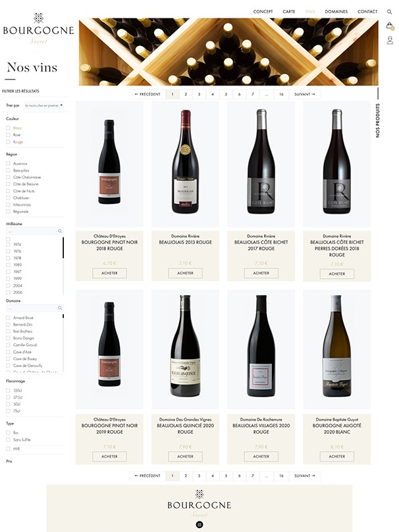The image size is (399, 532).
Task: Buy the Beaujolais 2013 Rouge via Acheter
Action: tap(186, 273)
